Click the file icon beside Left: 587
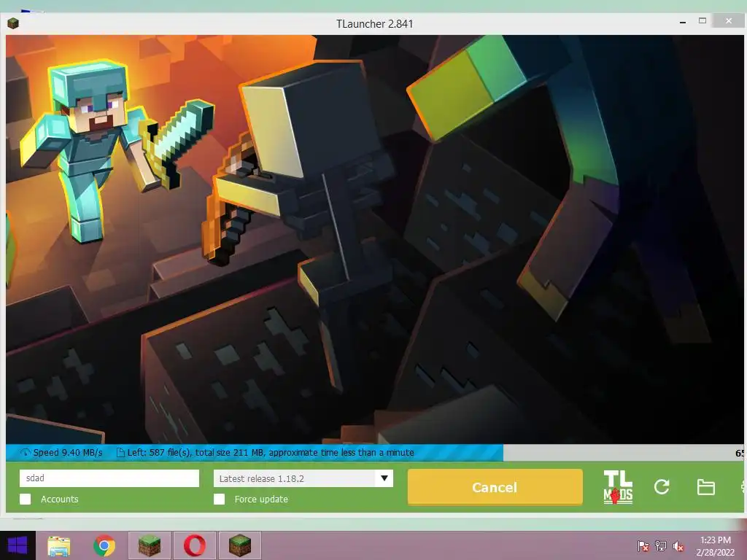 (120, 452)
